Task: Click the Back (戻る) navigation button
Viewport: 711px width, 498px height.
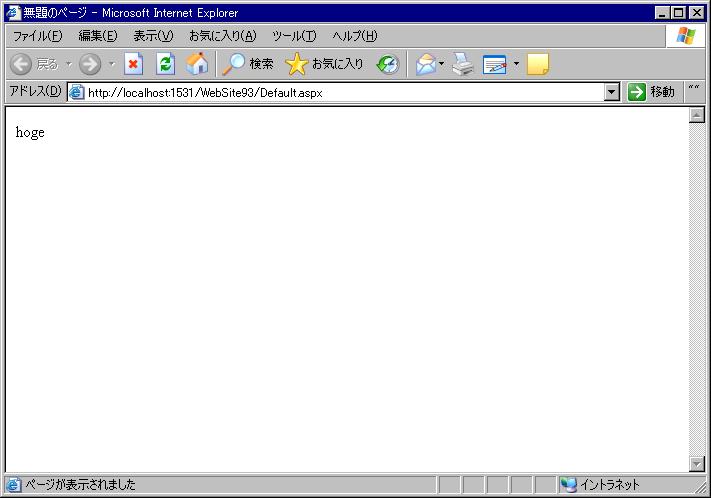Action: [x=34, y=64]
